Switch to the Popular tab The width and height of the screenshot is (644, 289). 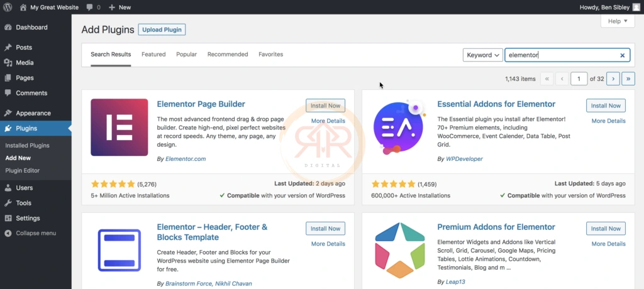click(186, 55)
